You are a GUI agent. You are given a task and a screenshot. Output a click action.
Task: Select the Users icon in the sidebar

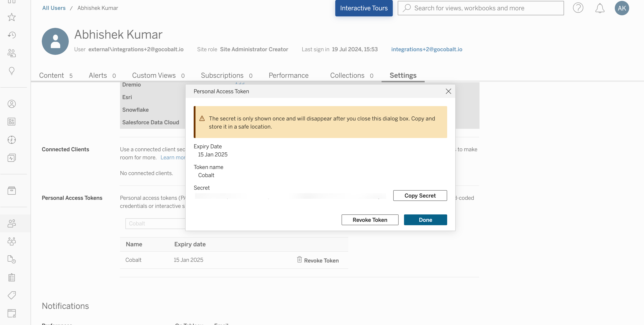[x=11, y=223]
